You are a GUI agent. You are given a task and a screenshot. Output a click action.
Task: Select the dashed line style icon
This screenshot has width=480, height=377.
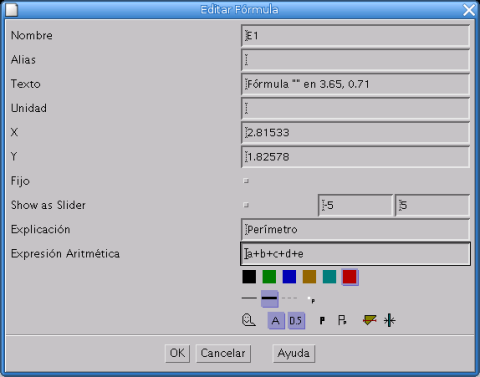(x=289, y=298)
